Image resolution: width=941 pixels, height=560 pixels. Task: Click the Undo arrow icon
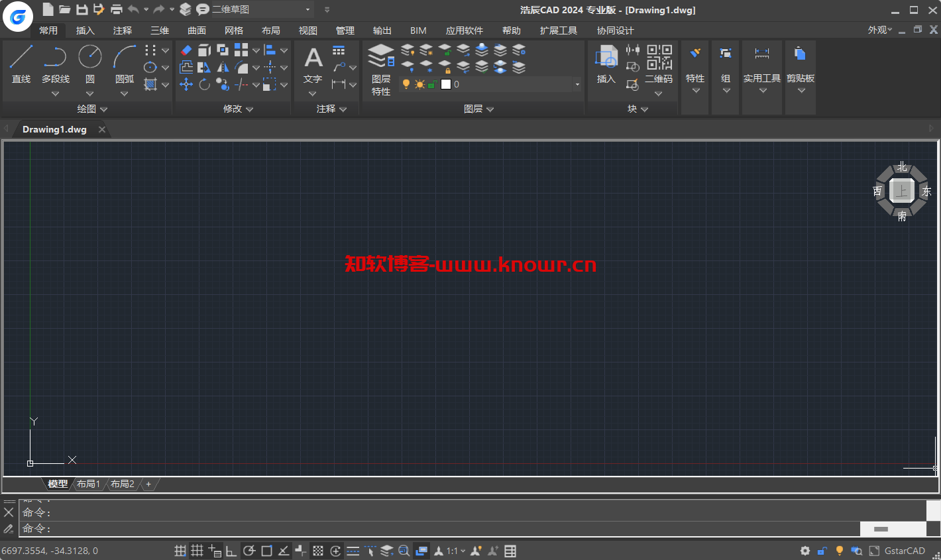pos(133,9)
